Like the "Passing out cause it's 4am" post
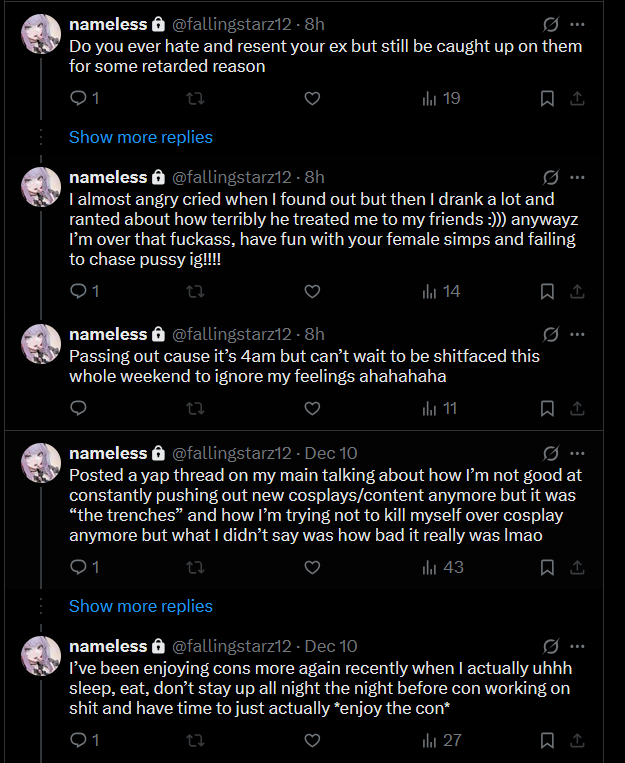This screenshot has height=763, width=625. pyautogui.click(x=312, y=408)
